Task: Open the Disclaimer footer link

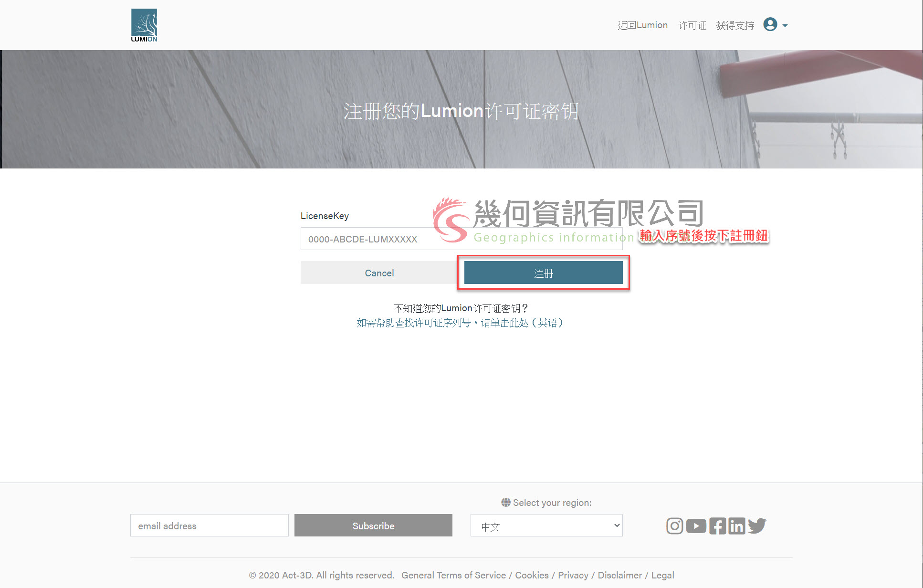Action: coord(619,575)
